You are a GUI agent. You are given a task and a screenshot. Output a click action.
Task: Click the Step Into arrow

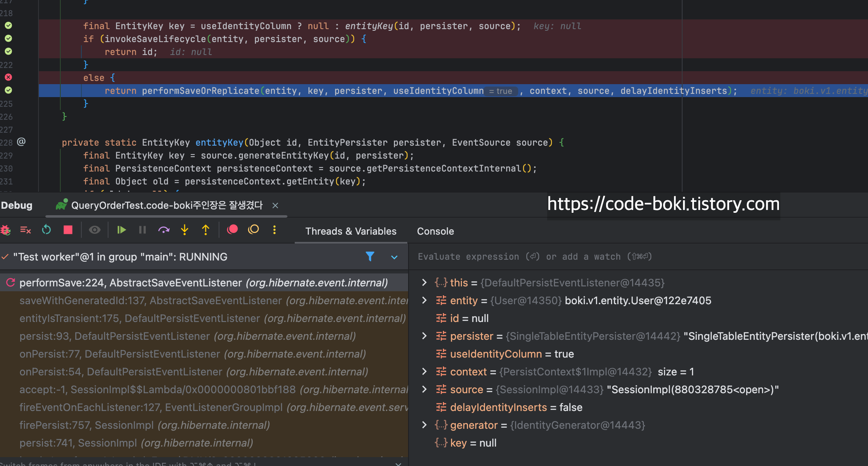pyautogui.click(x=185, y=230)
